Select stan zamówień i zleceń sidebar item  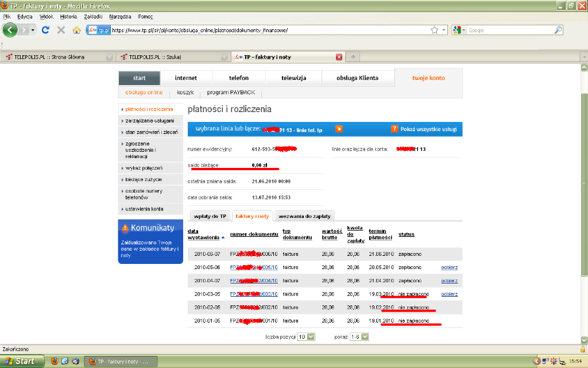150,132
